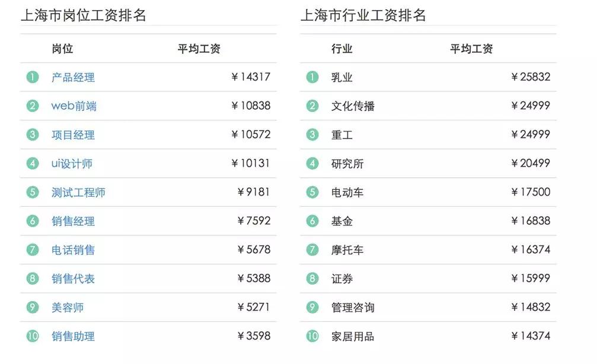Click the rank 5 badge beside 测试工程师
The width and height of the screenshot is (597, 364).
[x=33, y=192]
